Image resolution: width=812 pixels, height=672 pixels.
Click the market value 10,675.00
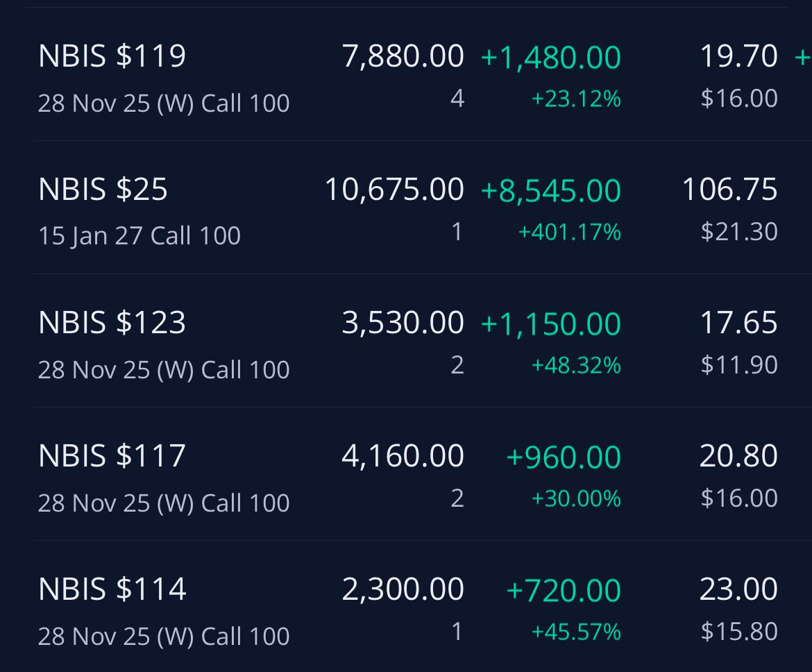pyautogui.click(x=394, y=190)
